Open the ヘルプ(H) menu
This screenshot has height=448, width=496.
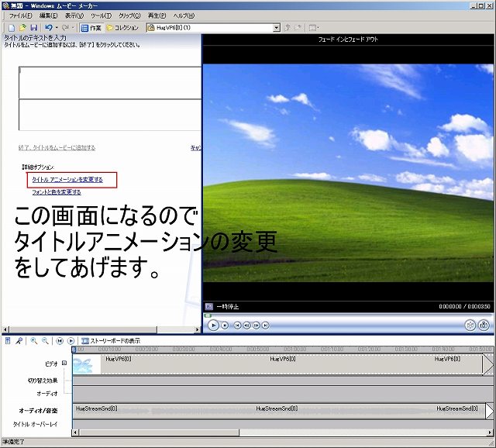[x=184, y=16]
